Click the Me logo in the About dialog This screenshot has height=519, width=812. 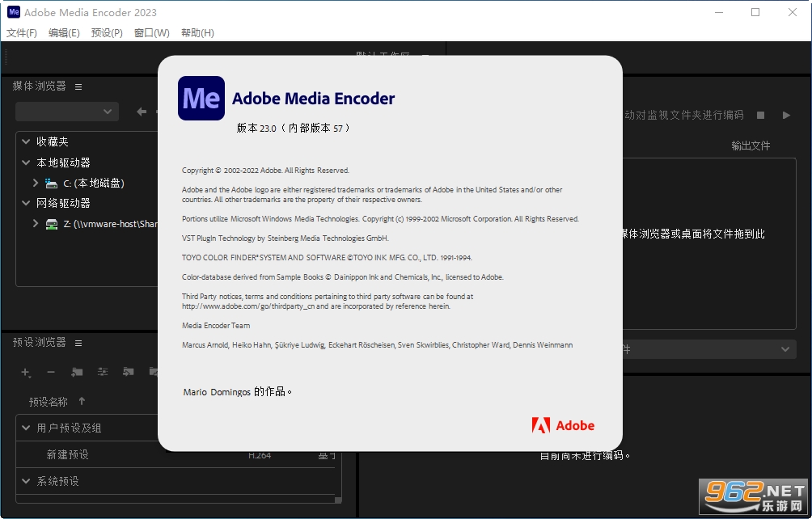pyautogui.click(x=201, y=99)
